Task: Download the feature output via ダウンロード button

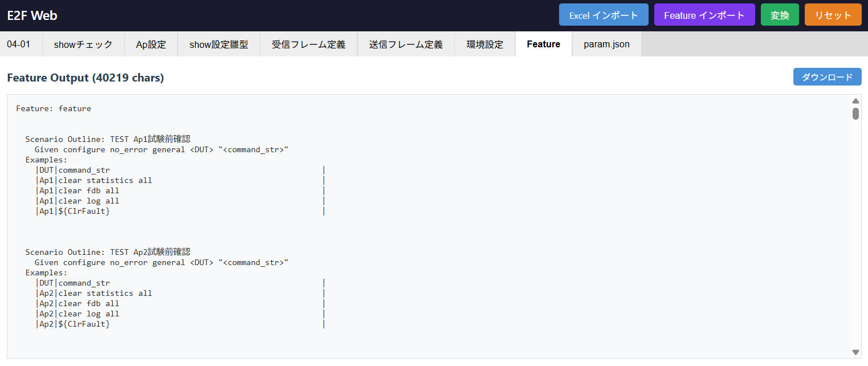Action: click(827, 76)
